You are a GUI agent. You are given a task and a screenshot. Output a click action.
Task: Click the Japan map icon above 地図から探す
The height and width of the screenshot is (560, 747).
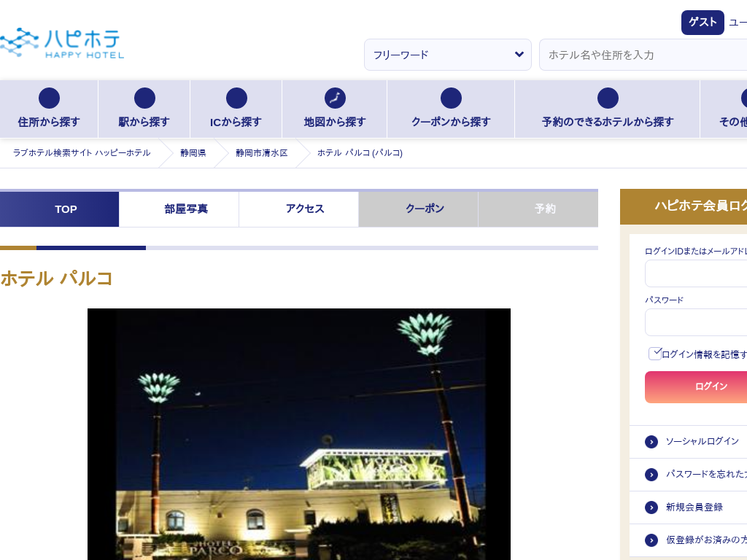click(335, 98)
